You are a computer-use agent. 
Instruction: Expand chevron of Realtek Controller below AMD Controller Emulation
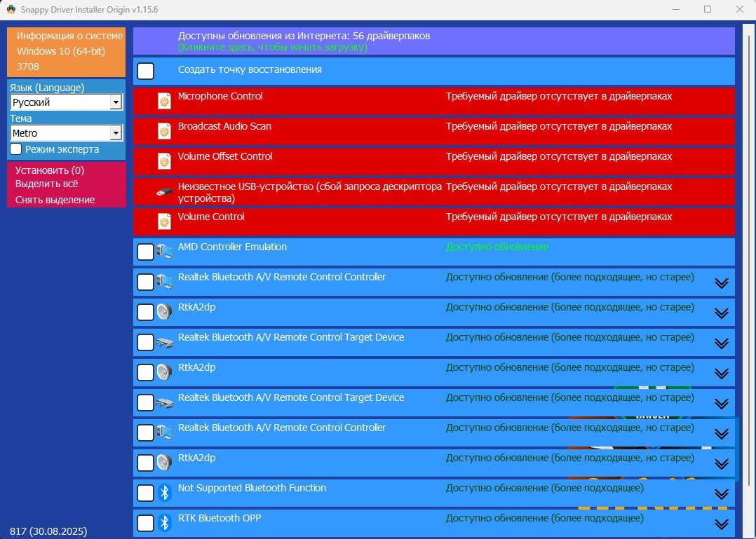tap(721, 283)
